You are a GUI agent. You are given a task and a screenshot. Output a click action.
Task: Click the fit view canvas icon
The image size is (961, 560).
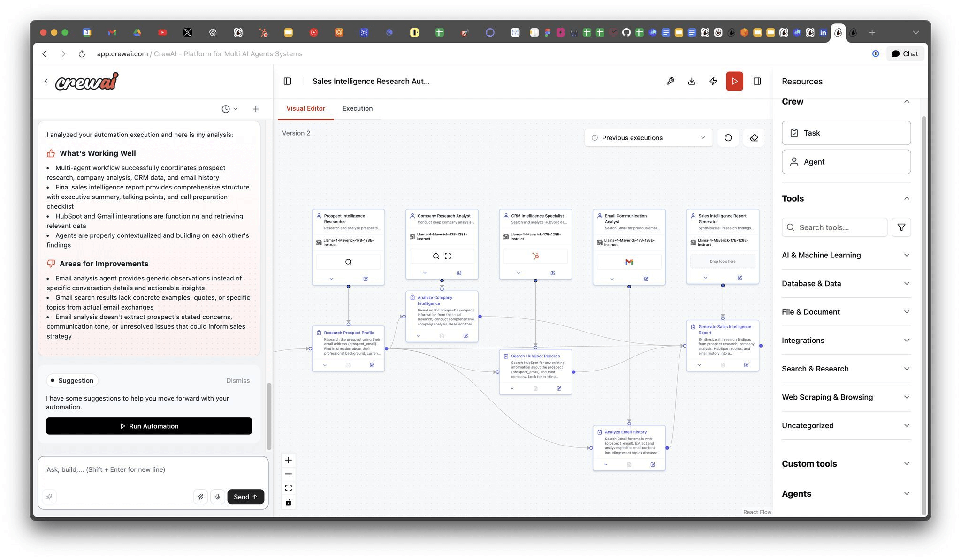click(289, 488)
